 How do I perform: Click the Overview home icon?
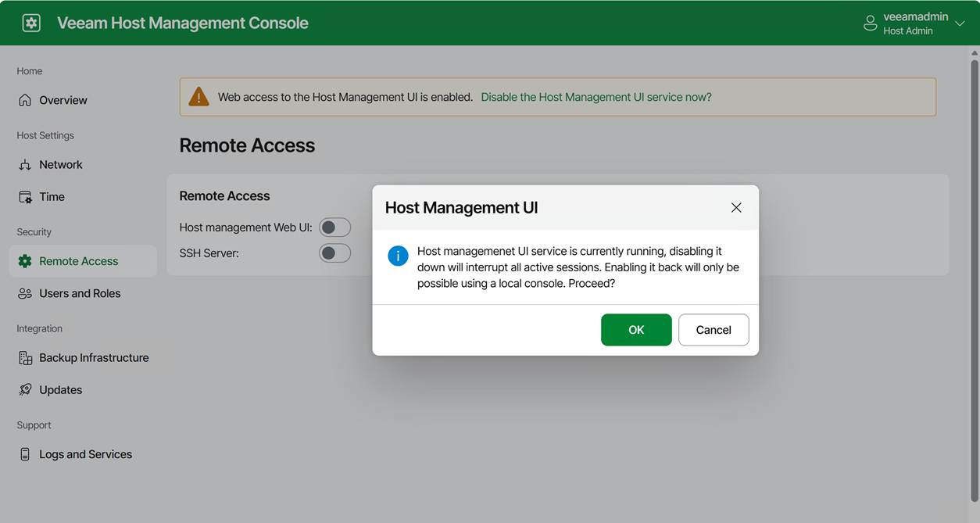25,100
